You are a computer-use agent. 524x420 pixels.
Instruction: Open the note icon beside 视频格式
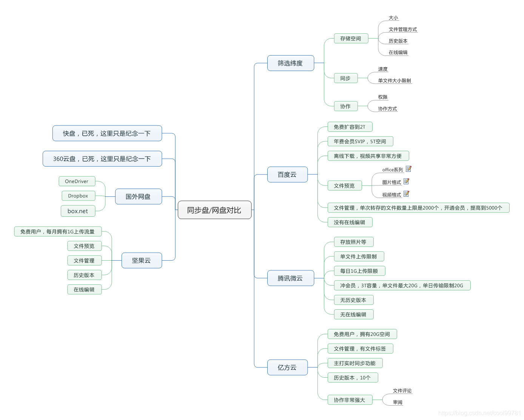pos(406,194)
